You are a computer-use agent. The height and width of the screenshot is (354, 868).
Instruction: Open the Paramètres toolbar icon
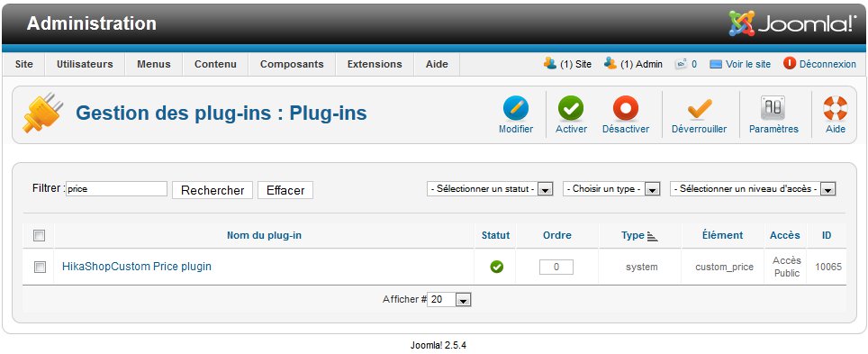[773, 108]
